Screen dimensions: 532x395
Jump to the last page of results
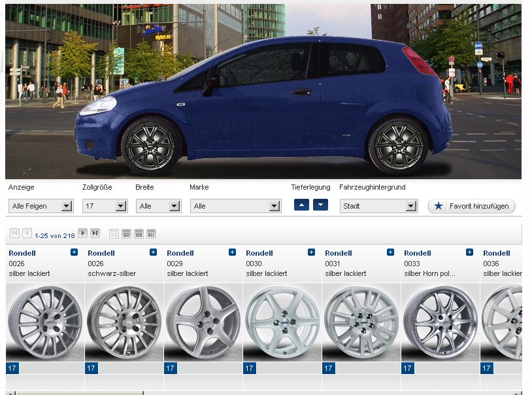coord(95,233)
